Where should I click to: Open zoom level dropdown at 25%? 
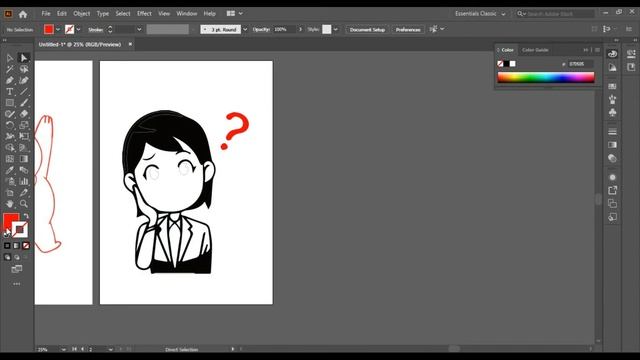(x=63, y=349)
